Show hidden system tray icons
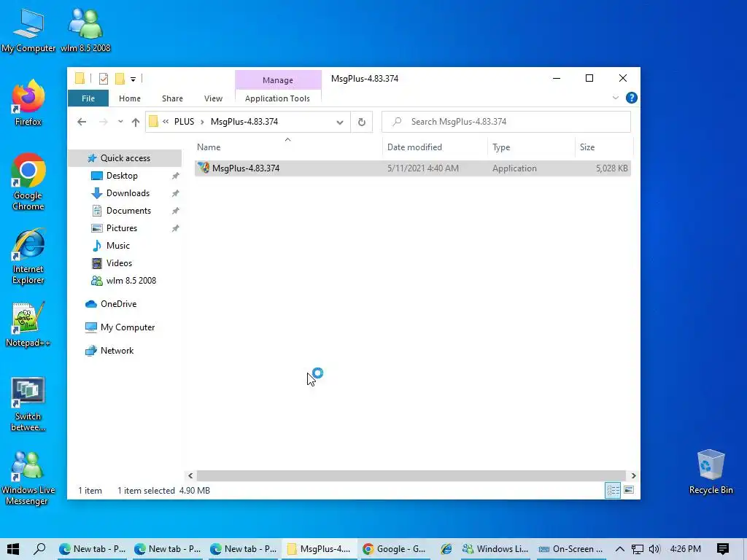 pyautogui.click(x=619, y=549)
